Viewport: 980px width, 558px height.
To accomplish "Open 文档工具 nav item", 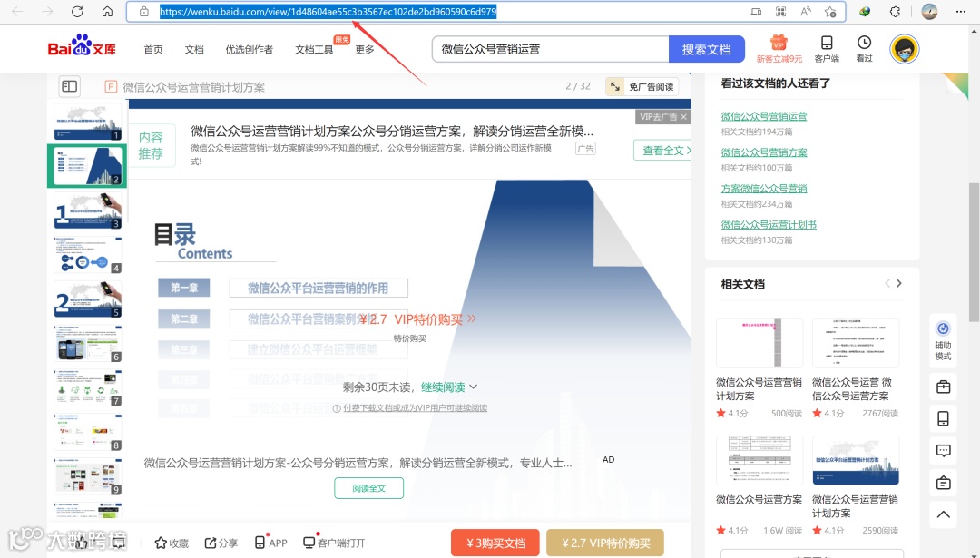I will point(314,49).
